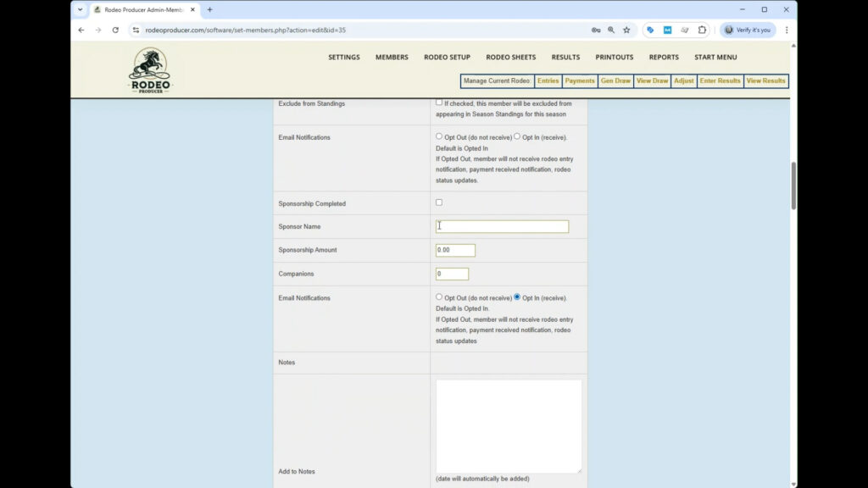Open the Extensions puzzle piece icon

pyautogui.click(x=702, y=30)
